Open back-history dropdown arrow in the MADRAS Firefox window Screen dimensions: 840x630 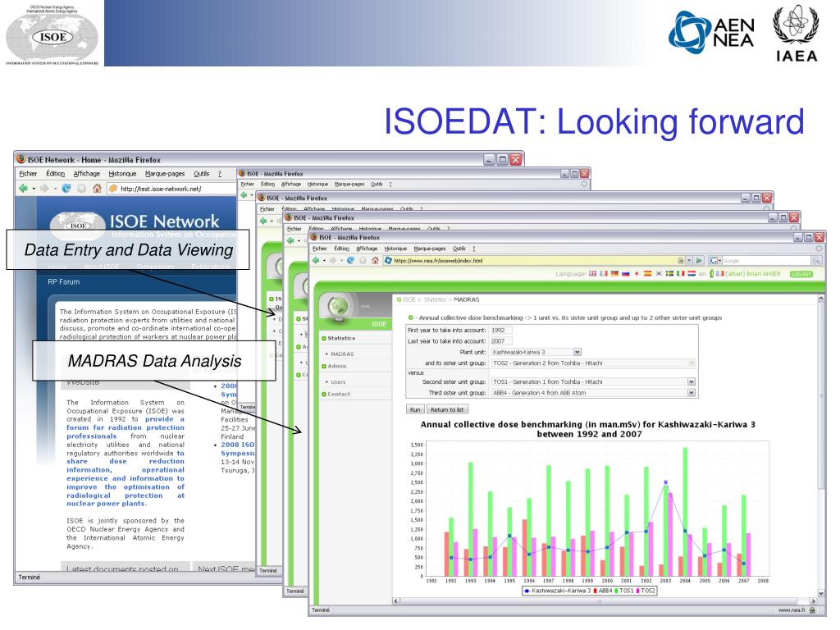(324, 261)
